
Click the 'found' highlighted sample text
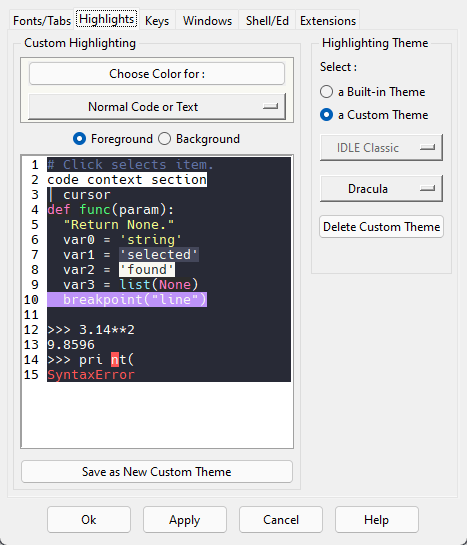pyautogui.click(x=147, y=269)
